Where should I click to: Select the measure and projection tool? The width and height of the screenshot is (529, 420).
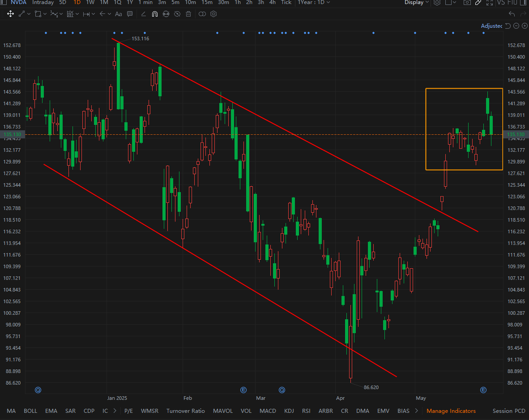tap(70, 14)
